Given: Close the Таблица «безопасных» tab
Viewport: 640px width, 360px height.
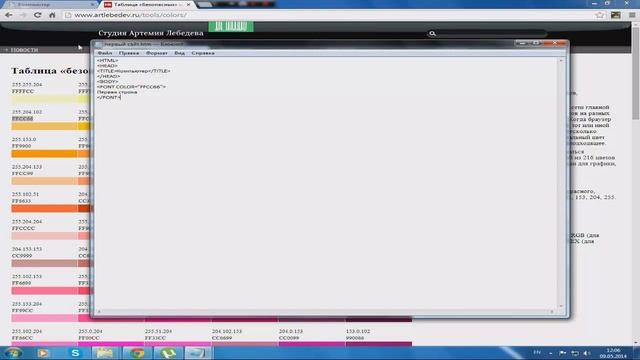Looking at the screenshot, I should 189,4.
